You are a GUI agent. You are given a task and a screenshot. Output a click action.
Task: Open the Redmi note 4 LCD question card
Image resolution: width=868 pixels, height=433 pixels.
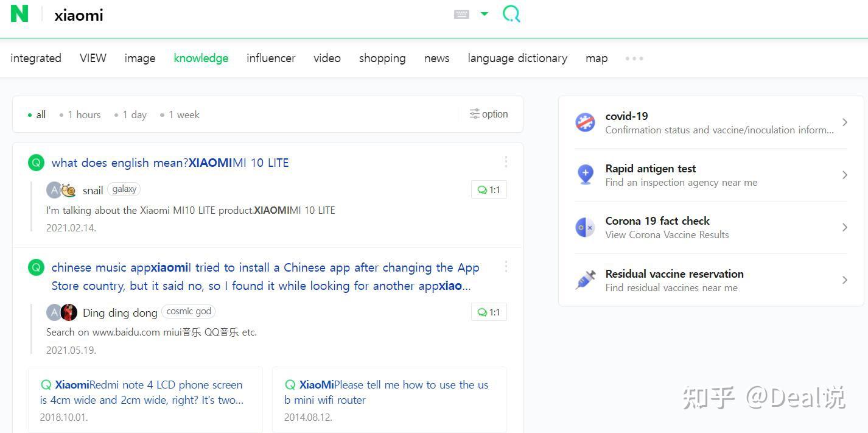click(x=145, y=400)
